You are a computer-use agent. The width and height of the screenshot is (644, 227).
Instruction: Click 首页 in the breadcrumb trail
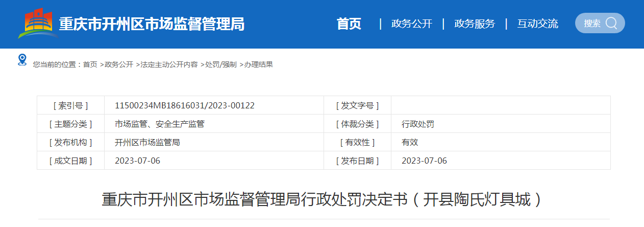[90, 64]
